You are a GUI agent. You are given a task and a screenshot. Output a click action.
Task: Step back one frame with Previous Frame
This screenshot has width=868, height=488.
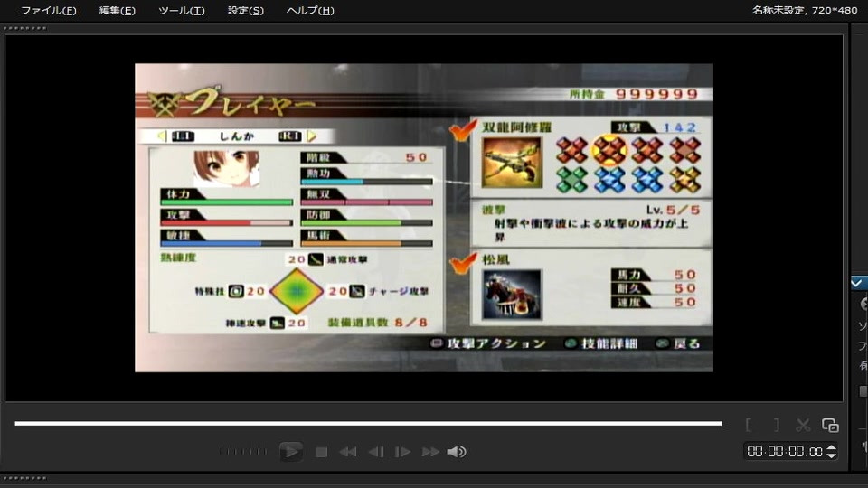coord(376,452)
